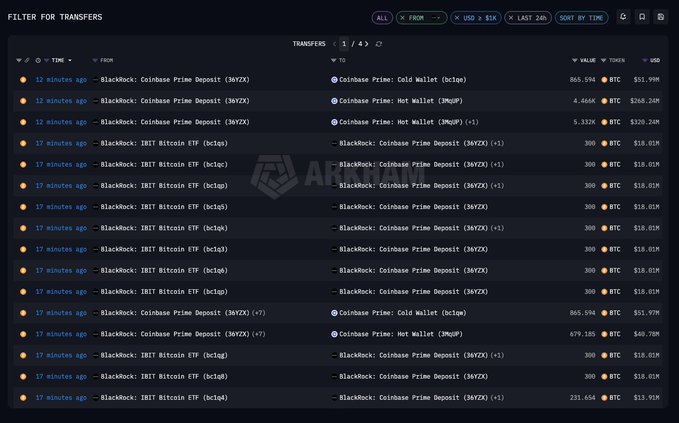
Task: Click the BTC token icon in the $51.97M row
Action: [x=605, y=313]
